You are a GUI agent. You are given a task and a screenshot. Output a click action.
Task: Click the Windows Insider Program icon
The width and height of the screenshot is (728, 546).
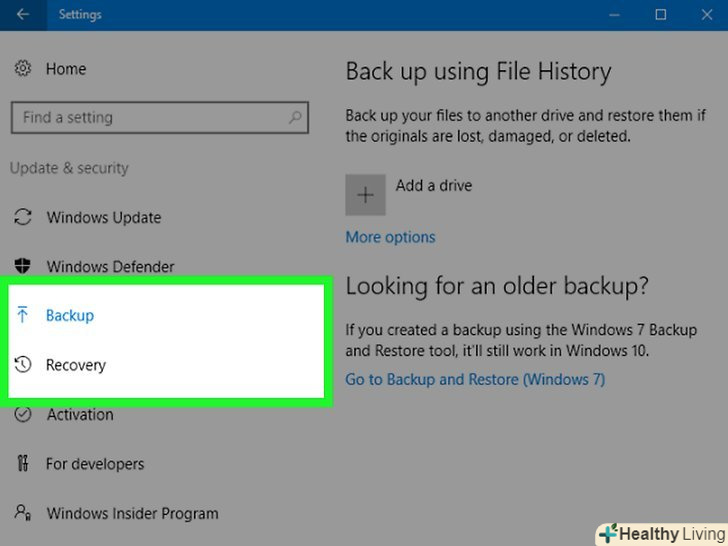(23, 514)
